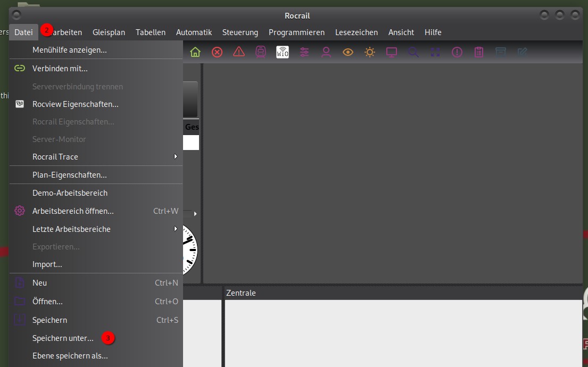The height and width of the screenshot is (367, 588).
Task: Click the pink locomotive icon in toolbar
Action: point(261,52)
